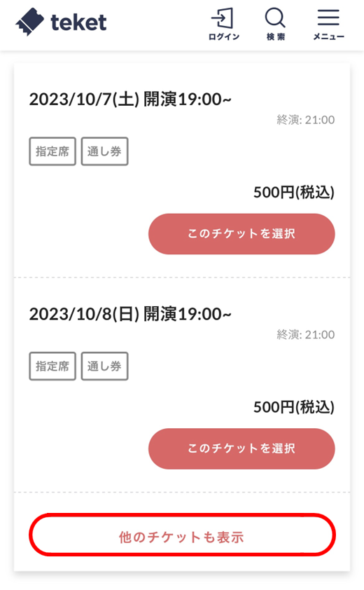Viewport: 364px width, 590px height.
Task: Open the メニュー hamburger menu icon
Action: pyautogui.click(x=328, y=18)
